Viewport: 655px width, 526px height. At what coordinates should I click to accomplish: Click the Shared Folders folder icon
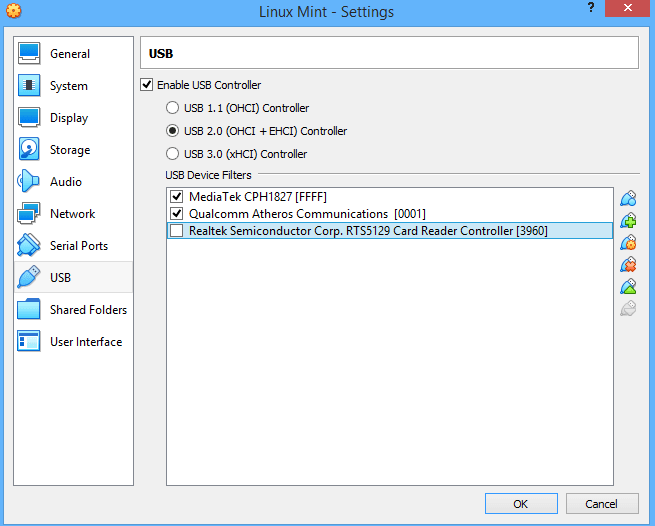[29, 309]
